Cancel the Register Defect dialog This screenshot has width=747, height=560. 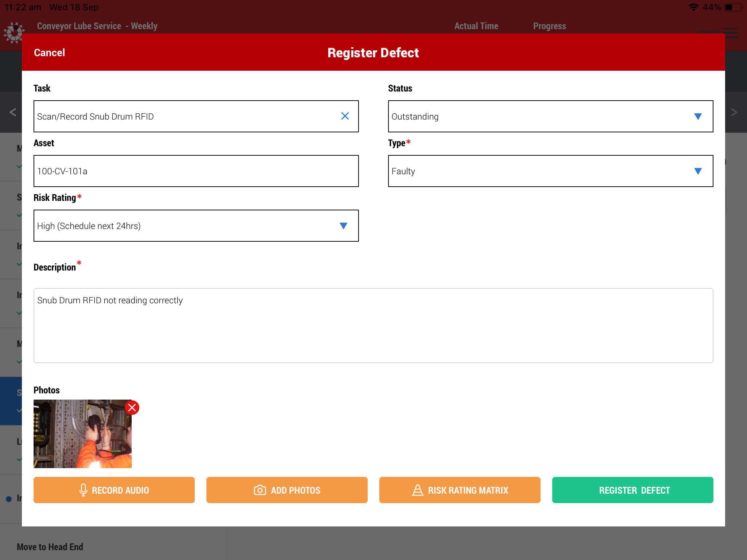click(49, 52)
